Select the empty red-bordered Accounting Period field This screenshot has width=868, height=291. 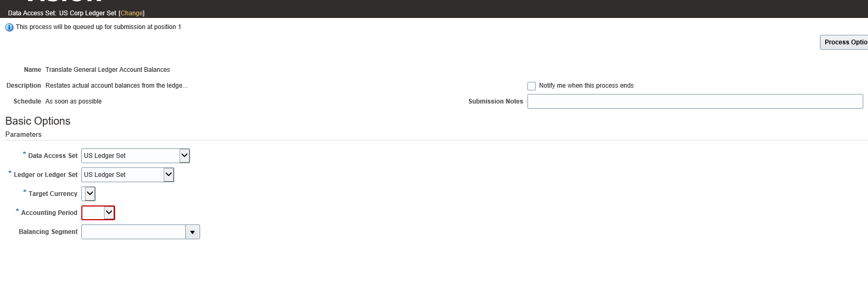(x=93, y=213)
